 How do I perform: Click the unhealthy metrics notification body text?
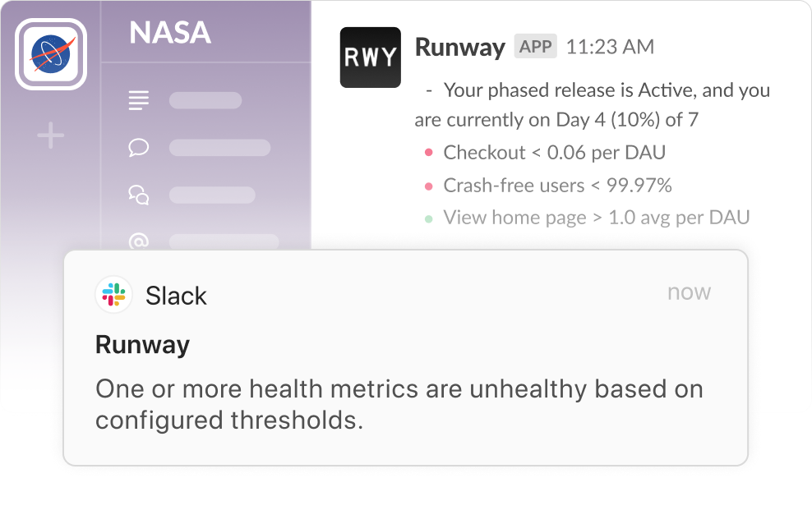tap(399, 404)
